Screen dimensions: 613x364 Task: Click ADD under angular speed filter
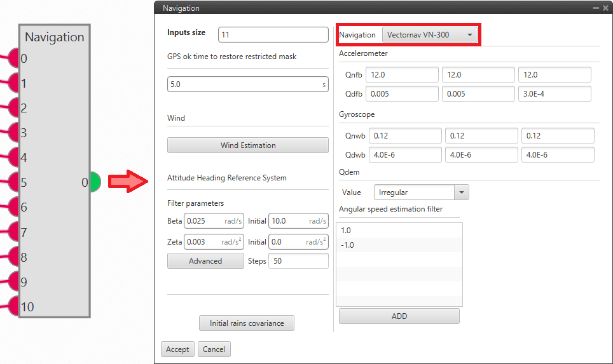pos(399,316)
